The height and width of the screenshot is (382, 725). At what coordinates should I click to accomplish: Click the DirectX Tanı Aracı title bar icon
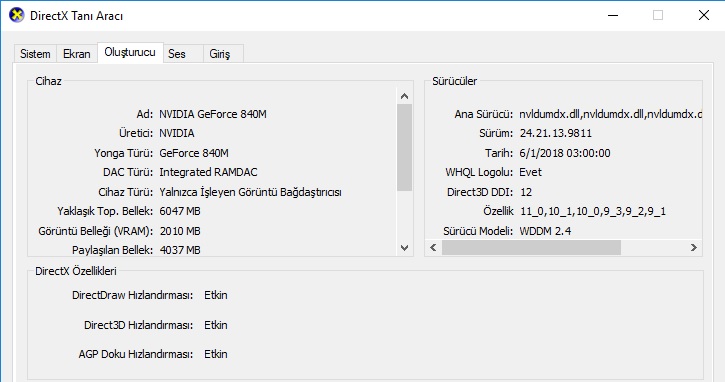[17, 15]
